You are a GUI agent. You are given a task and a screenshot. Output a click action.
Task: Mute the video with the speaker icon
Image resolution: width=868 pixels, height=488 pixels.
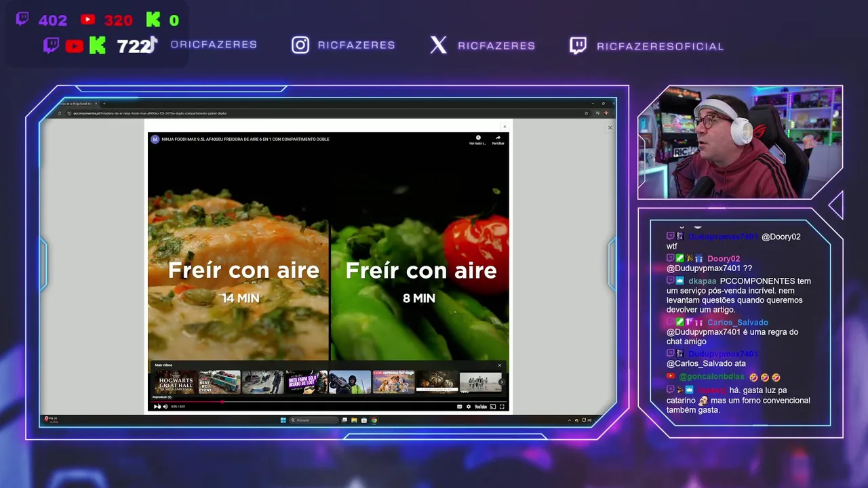point(165,407)
